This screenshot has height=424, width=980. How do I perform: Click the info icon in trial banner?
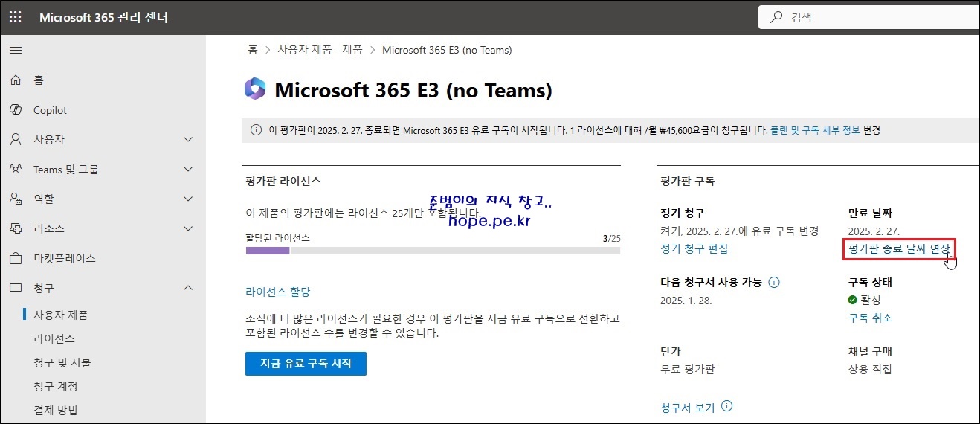pyautogui.click(x=257, y=130)
